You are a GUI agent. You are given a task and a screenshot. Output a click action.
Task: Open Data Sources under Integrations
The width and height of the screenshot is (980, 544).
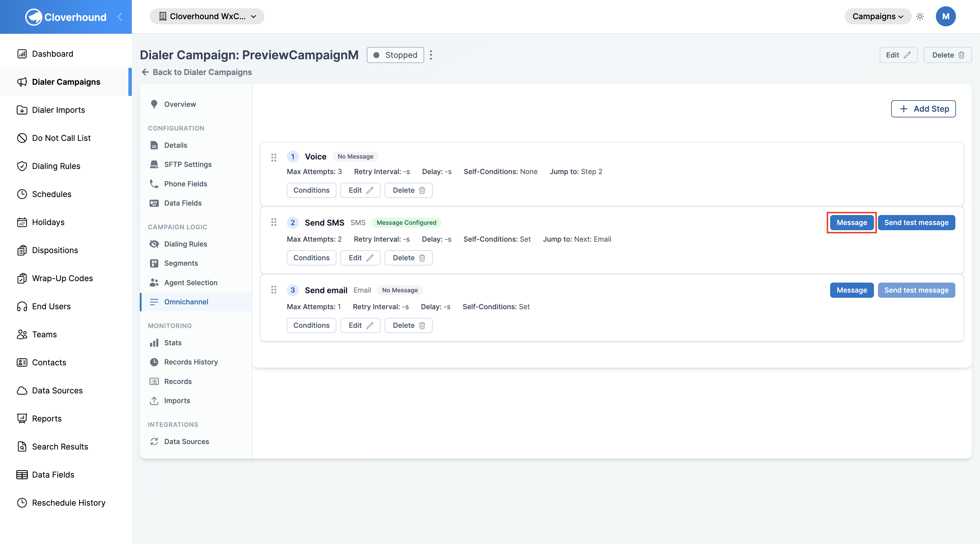(x=196, y=442)
